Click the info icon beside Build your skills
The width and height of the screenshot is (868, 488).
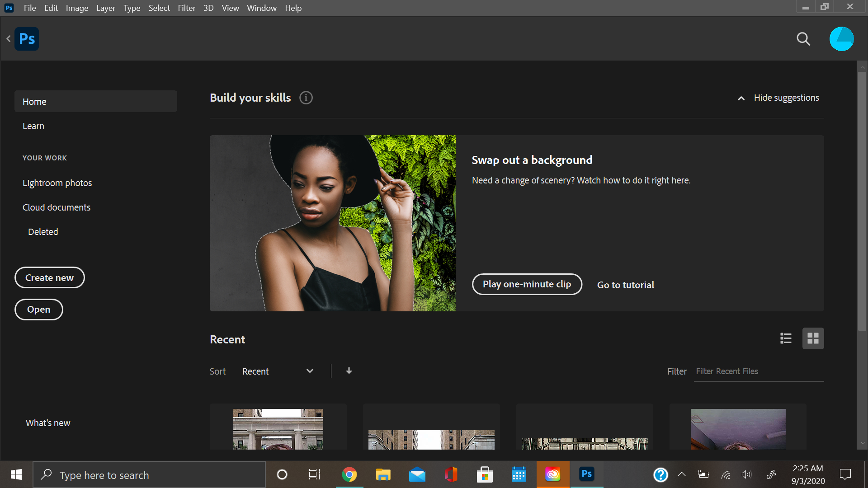(306, 98)
